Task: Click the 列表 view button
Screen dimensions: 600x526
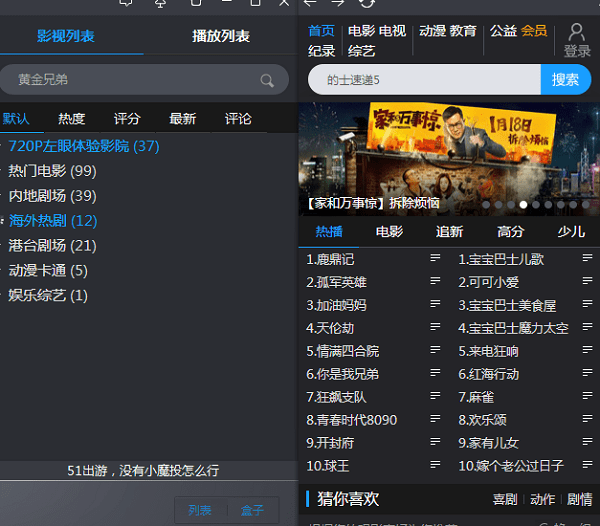Action: point(200,510)
